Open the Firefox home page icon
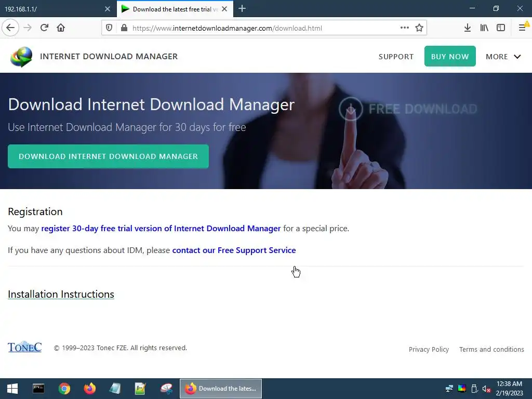532x399 pixels. pyautogui.click(x=61, y=28)
